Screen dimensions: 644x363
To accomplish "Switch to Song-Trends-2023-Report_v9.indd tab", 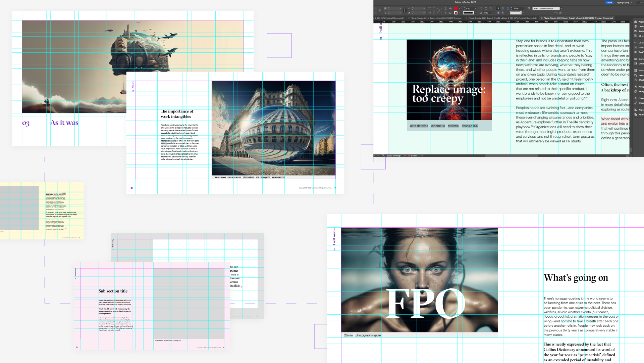I will [436, 18].
